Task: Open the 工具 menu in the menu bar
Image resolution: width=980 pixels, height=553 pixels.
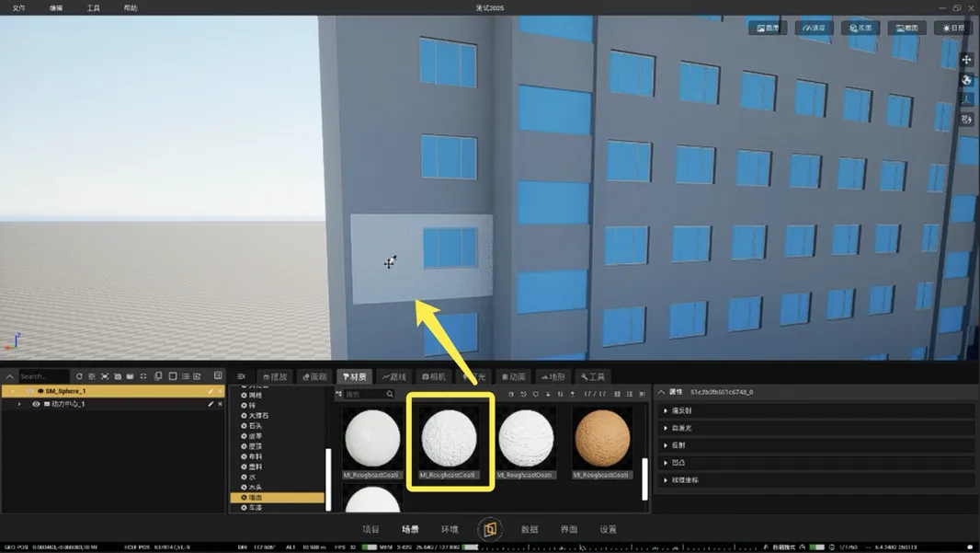Action: 93,8
